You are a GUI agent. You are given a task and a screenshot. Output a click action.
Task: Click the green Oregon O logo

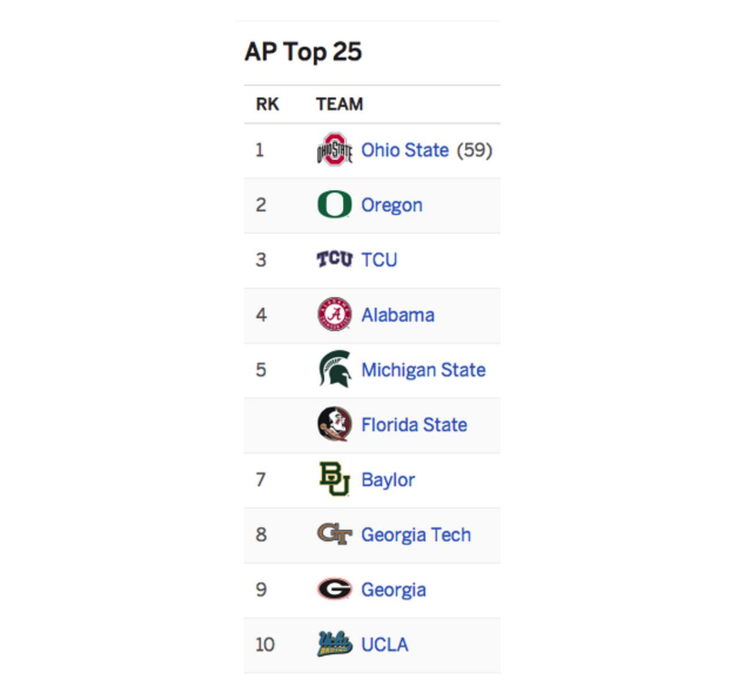pos(334,204)
